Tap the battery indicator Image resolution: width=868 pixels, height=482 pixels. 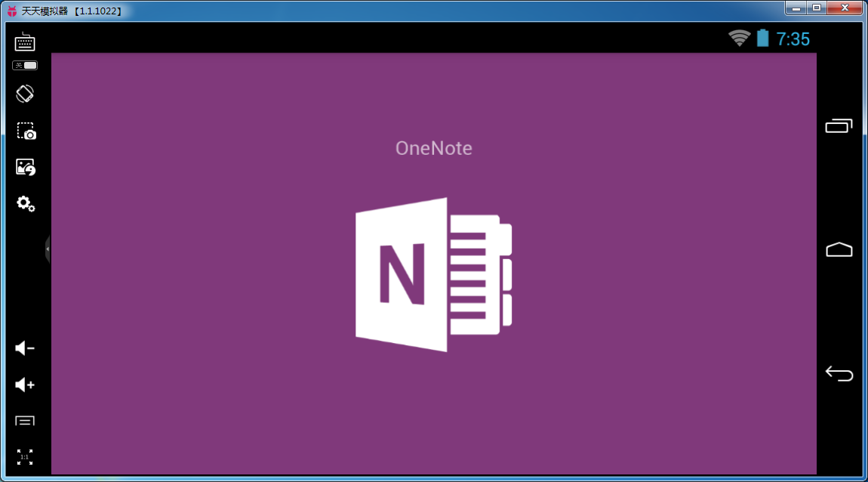pyautogui.click(x=762, y=38)
